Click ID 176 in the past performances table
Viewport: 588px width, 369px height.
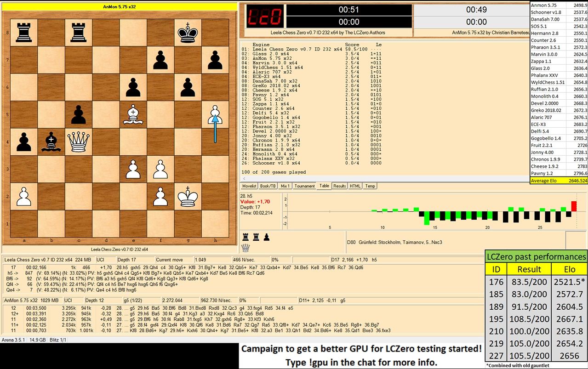point(496,282)
